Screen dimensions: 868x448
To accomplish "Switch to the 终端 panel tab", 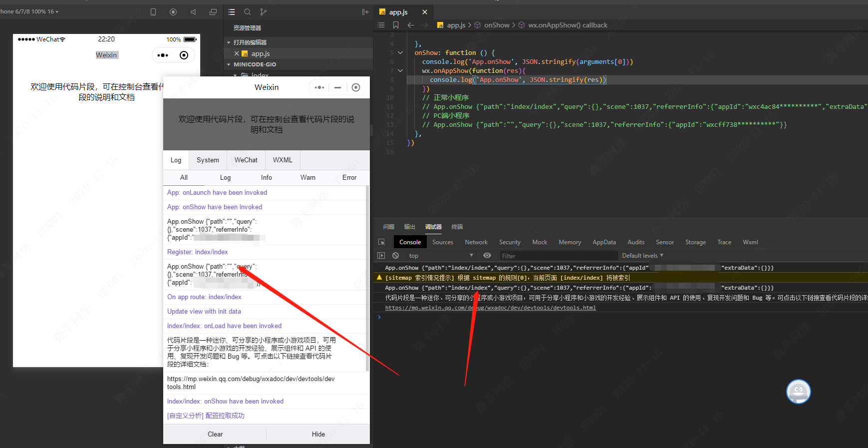I will click(457, 227).
